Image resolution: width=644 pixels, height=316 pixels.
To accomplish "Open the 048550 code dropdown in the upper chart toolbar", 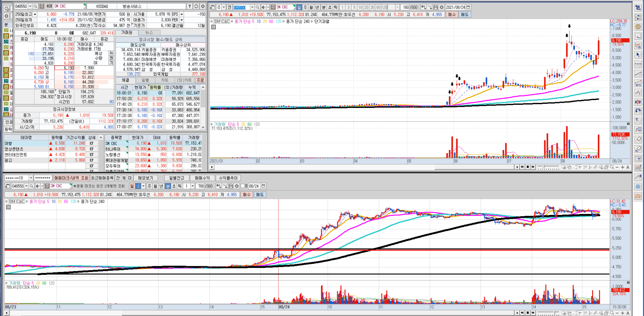I will click(x=252, y=7).
